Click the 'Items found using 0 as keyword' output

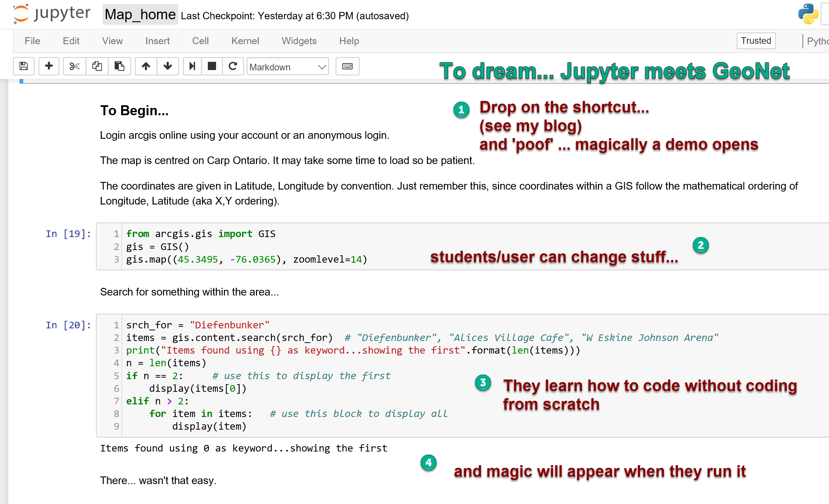point(244,448)
